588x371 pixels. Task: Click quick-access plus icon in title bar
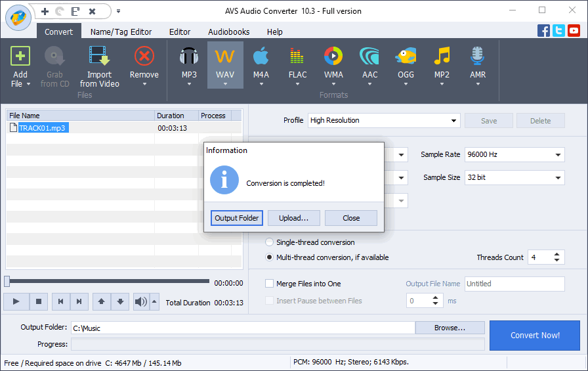(45, 11)
